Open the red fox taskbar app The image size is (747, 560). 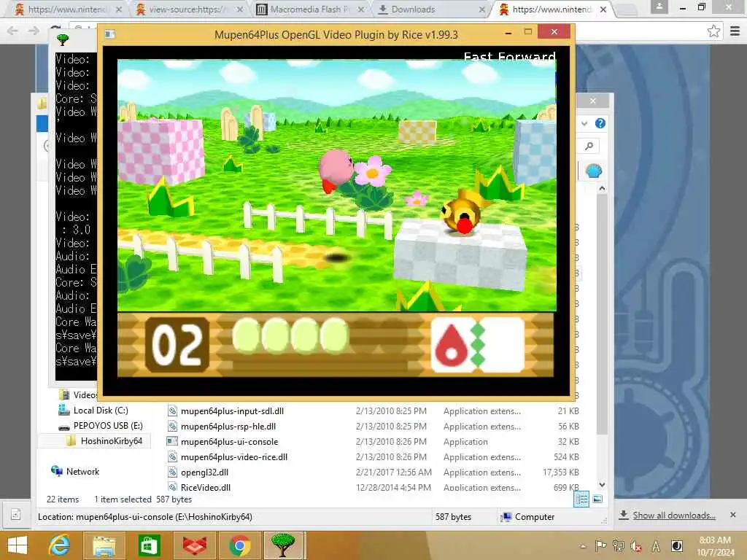click(194, 545)
